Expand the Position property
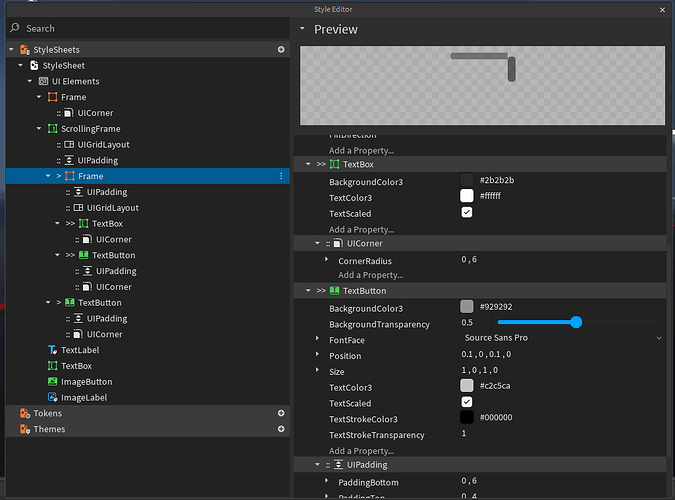The image size is (675, 500). click(317, 354)
